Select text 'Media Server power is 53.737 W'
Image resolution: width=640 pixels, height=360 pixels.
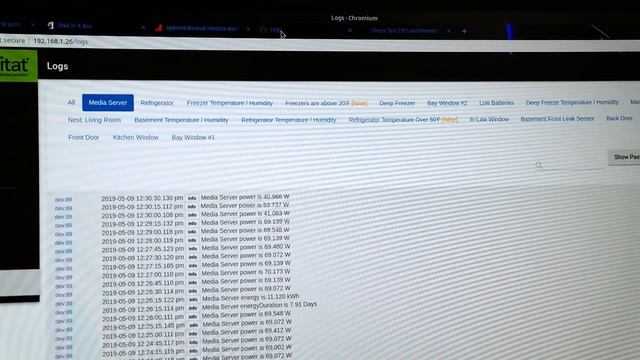(245, 206)
